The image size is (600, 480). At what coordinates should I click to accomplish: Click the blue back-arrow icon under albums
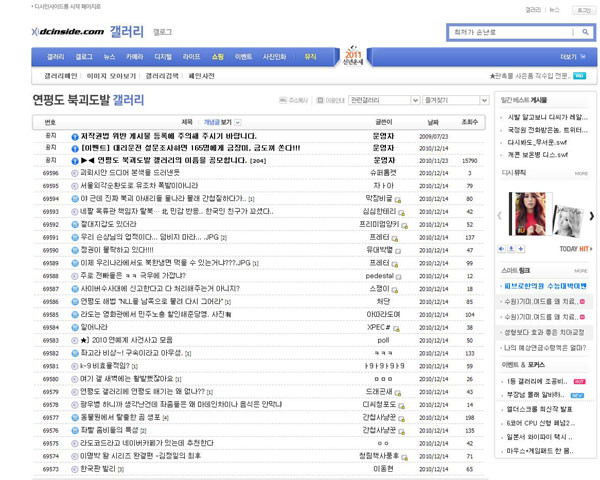pos(501,249)
